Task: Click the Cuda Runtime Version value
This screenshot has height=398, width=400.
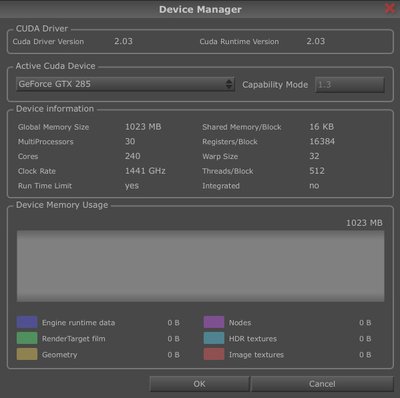Action: tap(316, 41)
